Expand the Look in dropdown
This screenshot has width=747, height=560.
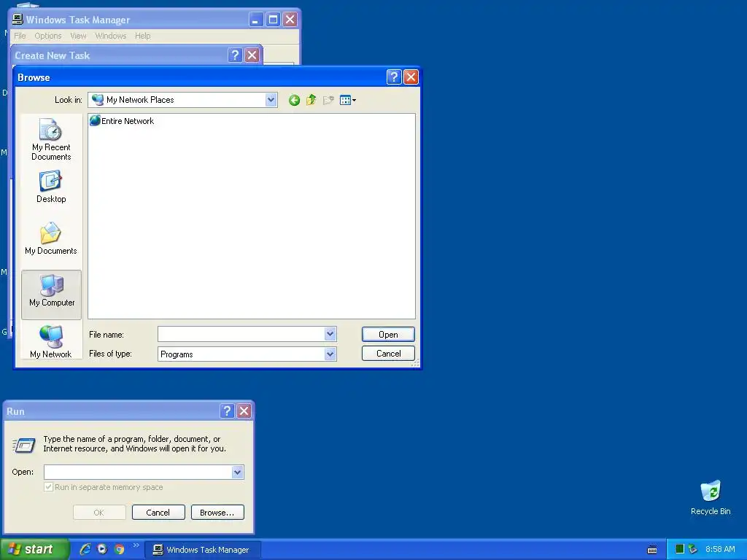point(271,100)
